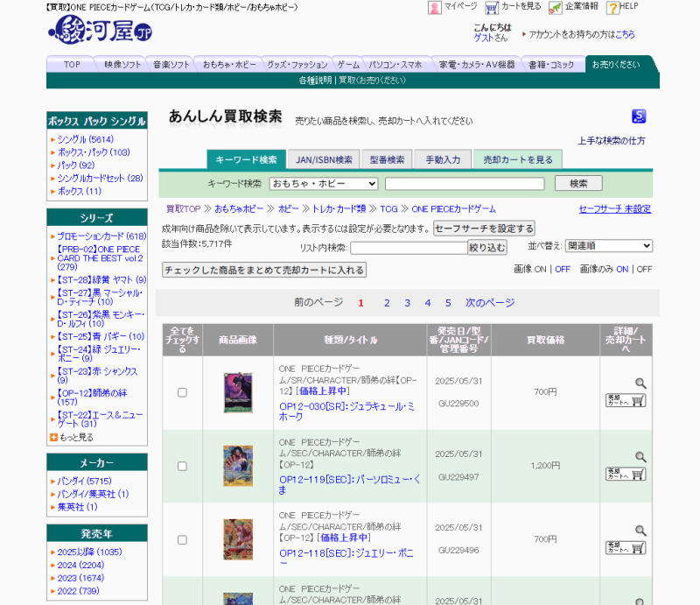This screenshot has width=700, height=605.
Task: Expand もっと見る in series sidebar
Action: (75, 437)
